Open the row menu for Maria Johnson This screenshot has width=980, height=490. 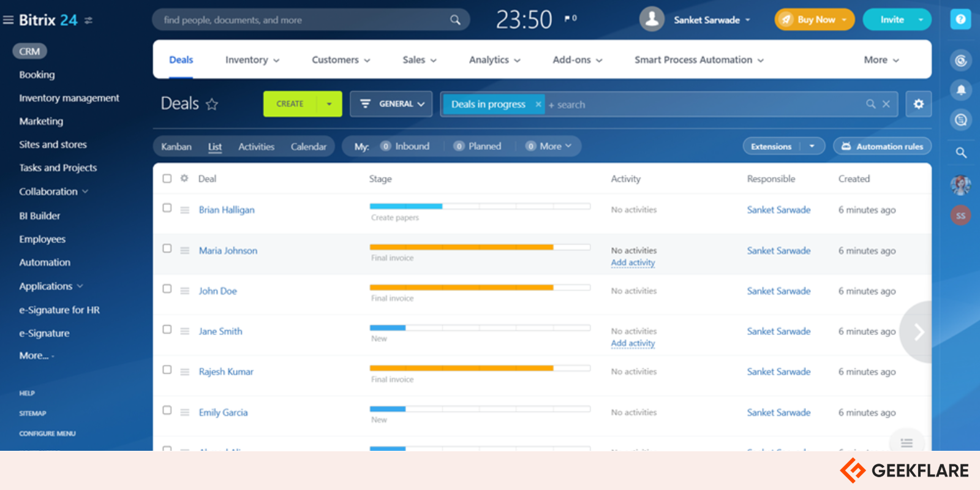click(x=185, y=251)
